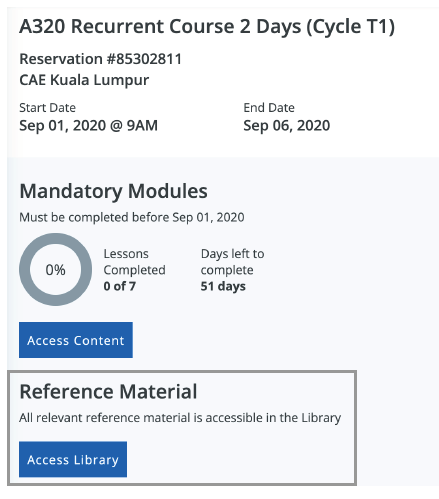Click the Lessons Completed label
The height and width of the screenshot is (499, 439).
134,262
